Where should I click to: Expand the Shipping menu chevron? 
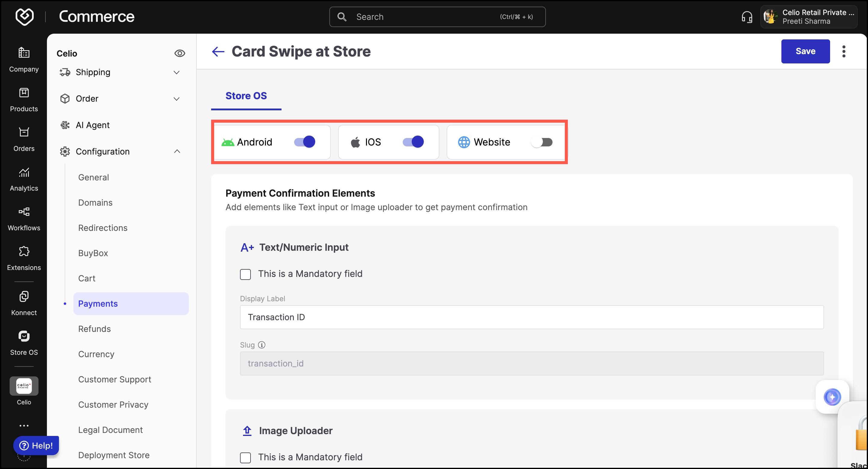click(x=176, y=72)
